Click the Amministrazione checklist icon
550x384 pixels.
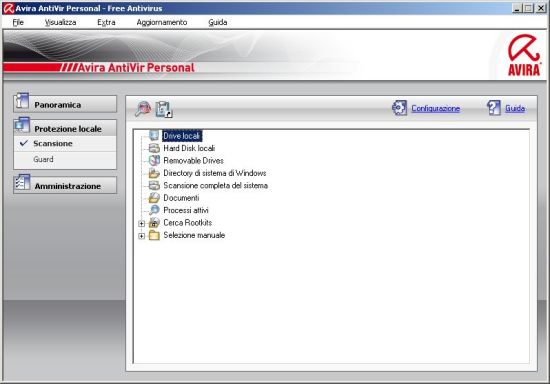tap(23, 183)
